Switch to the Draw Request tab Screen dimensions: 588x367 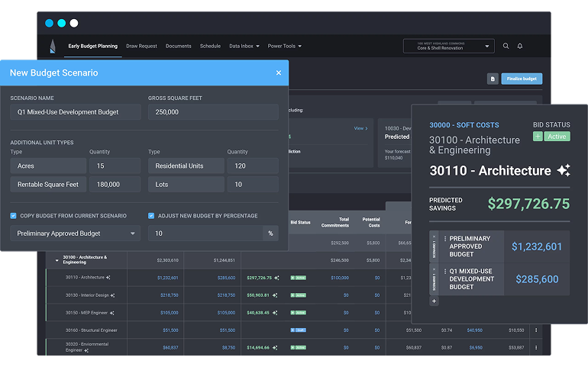(141, 46)
